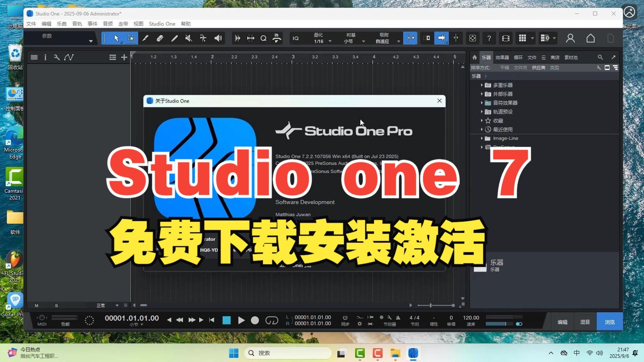The height and width of the screenshot is (362, 644).
Task: Toggle the metronome click icon
Action: click(x=398, y=318)
